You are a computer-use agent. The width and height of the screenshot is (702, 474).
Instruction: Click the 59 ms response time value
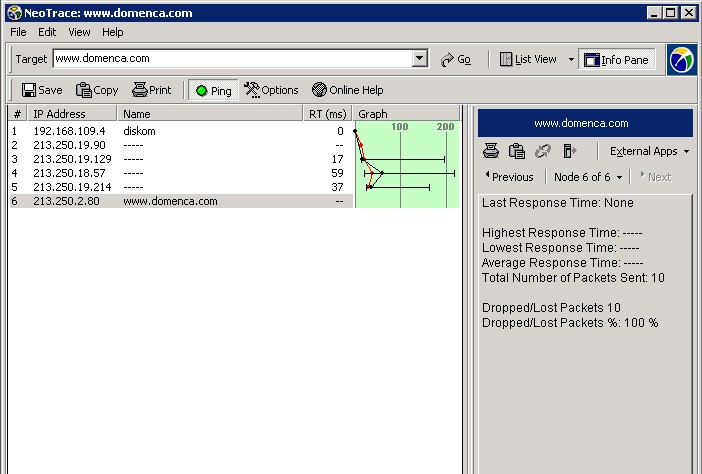pyautogui.click(x=337, y=173)
